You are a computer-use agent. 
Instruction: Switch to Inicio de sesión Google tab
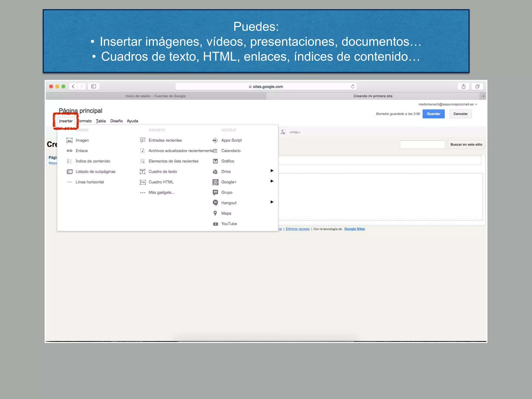coord(156,96)
